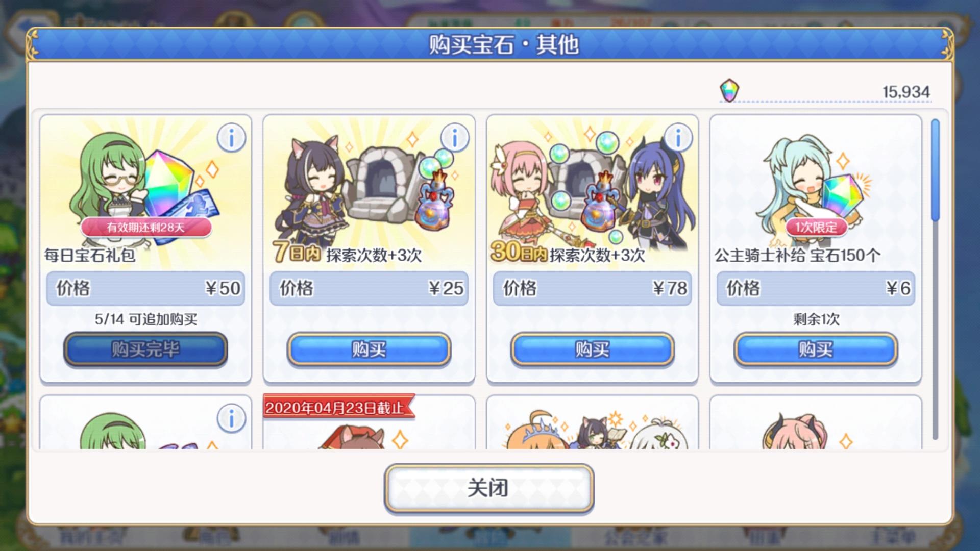The height and width of the screenshot is (551, 980).
Task: Click the 1次限定 limited badge
Action: coord(816,227)
